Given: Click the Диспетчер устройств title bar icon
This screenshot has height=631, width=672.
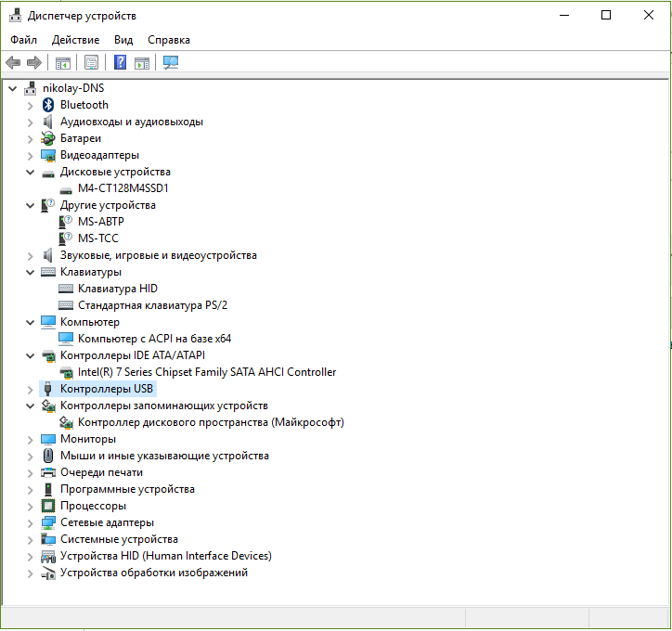Looking at the screenshot, I should coord(15,16).
